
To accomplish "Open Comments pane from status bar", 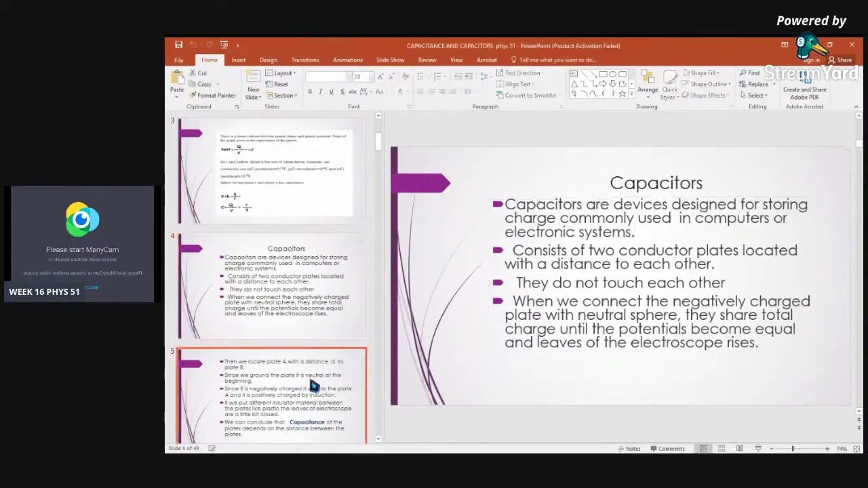I will [667, 449].
